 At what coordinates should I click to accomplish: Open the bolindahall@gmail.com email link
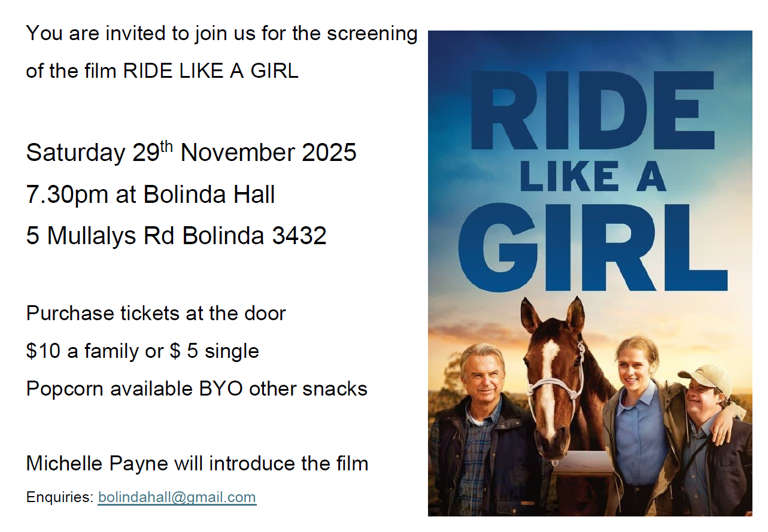click(177, 497)
